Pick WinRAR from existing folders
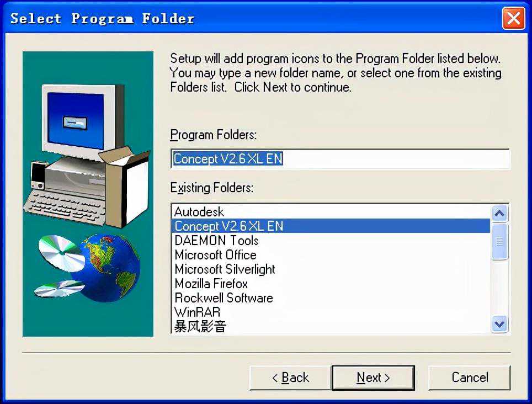Screen dimensions: 532x404 331,312
